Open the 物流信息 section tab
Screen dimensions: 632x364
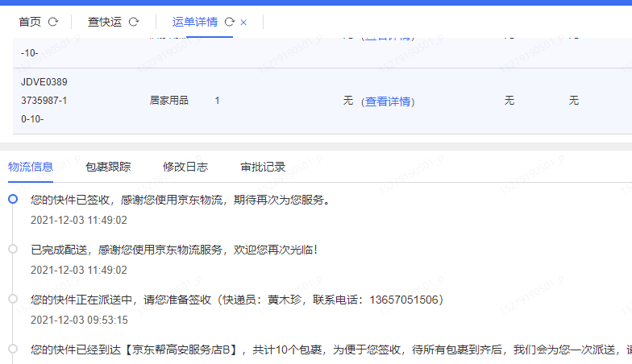pos(31,167)
